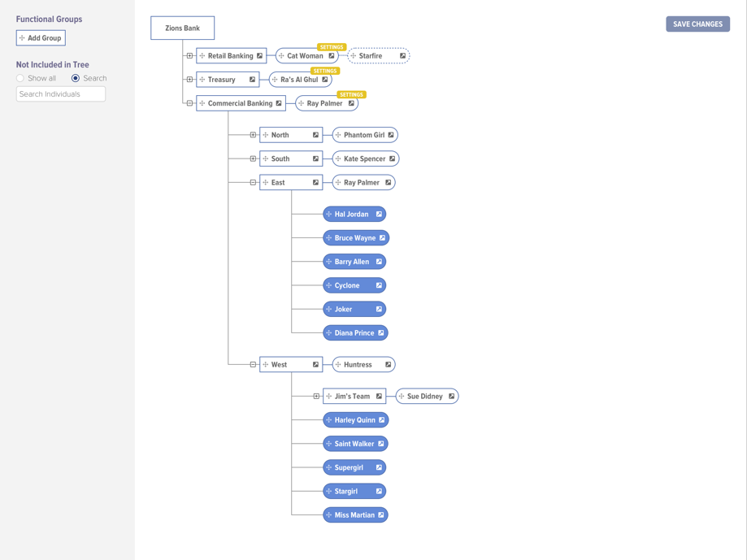
Task: Click the Add Group button
Action: pyautogui.click(x=40, y=37)
